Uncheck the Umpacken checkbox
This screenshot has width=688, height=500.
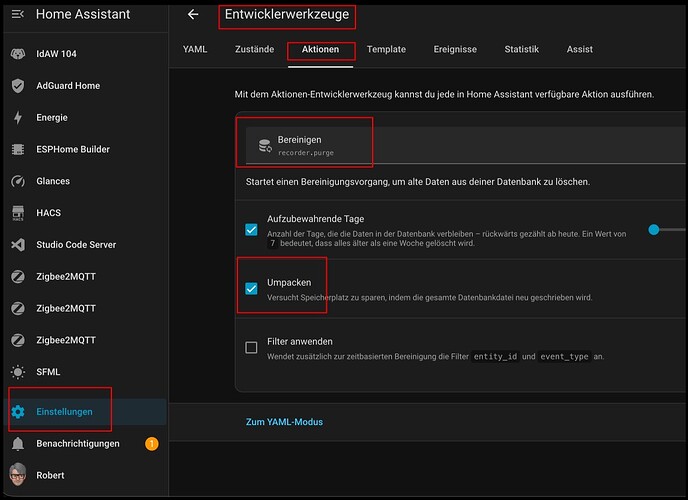[x=251, y=289]
